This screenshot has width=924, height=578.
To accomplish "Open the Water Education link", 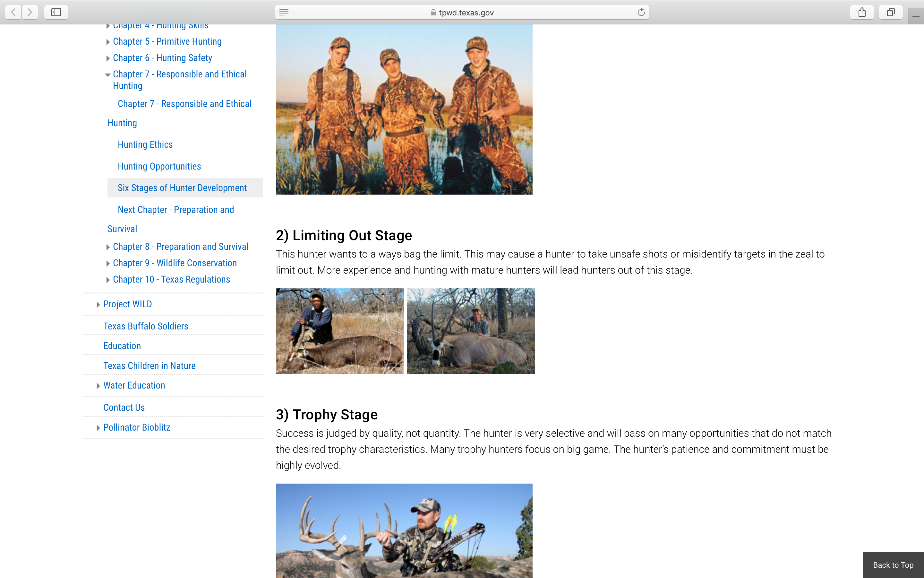I will point(134,385).
